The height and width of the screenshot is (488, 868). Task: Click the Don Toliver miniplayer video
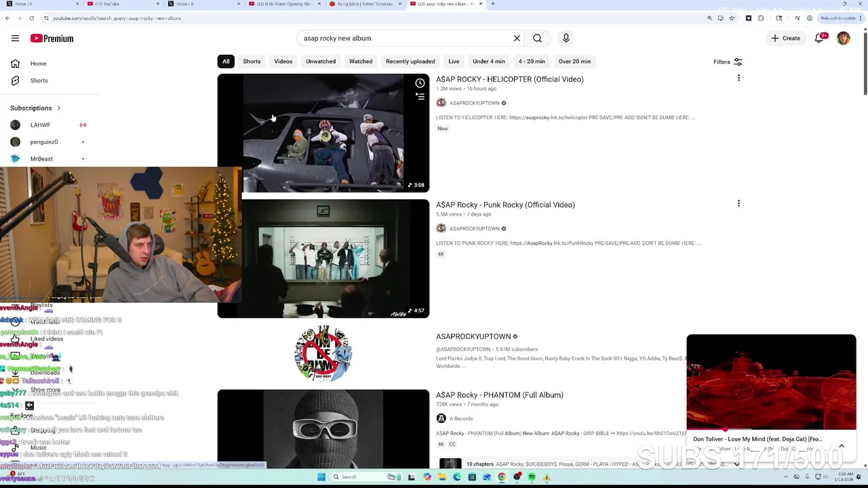pos(771,382)
